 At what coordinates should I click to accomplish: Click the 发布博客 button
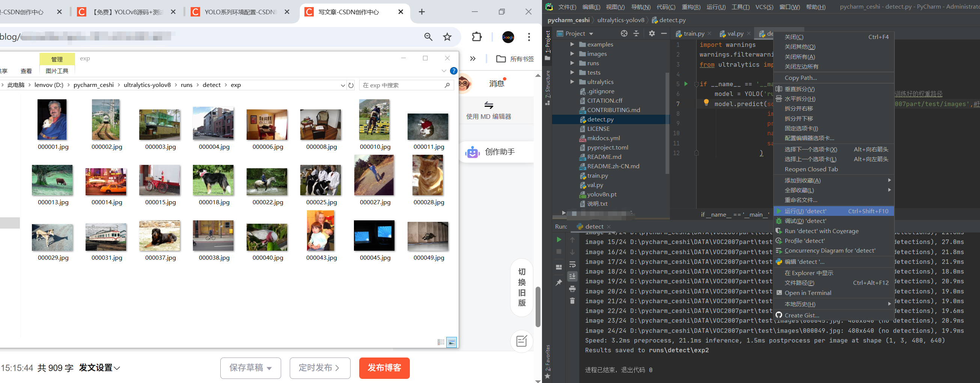point(384,368)
